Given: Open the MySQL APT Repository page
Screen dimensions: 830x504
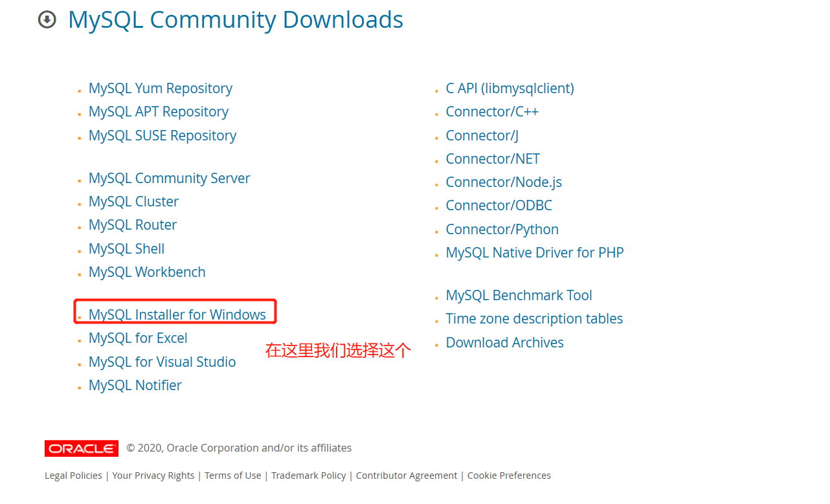Looking at the screenshot, I should (x=158, y=111).
